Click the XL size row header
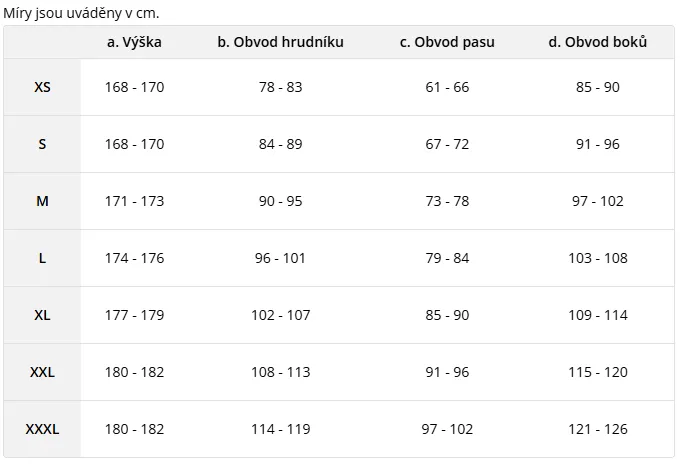 pos(42,315)
